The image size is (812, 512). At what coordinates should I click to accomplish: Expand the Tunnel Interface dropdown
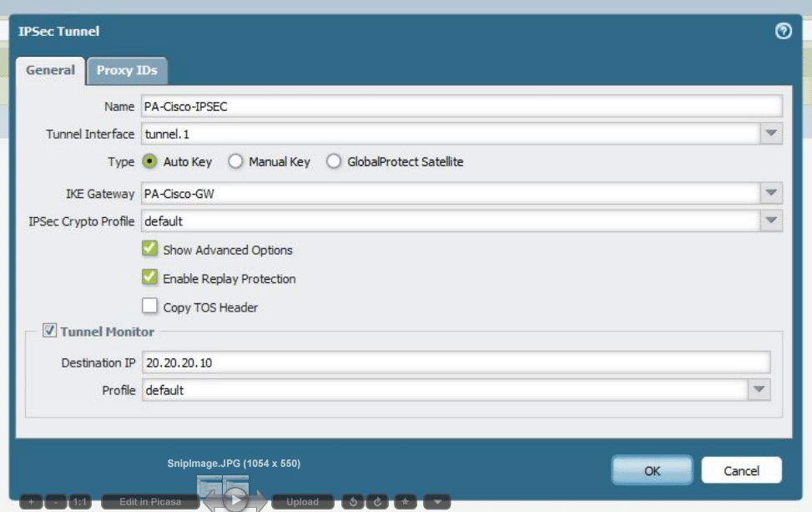(771, 134)
